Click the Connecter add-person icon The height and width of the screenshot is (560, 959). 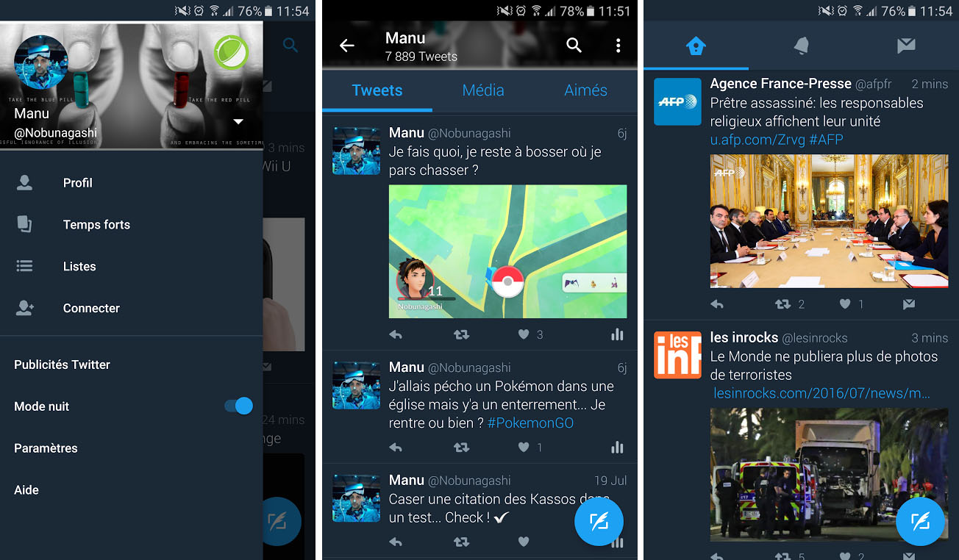point(24,308)
